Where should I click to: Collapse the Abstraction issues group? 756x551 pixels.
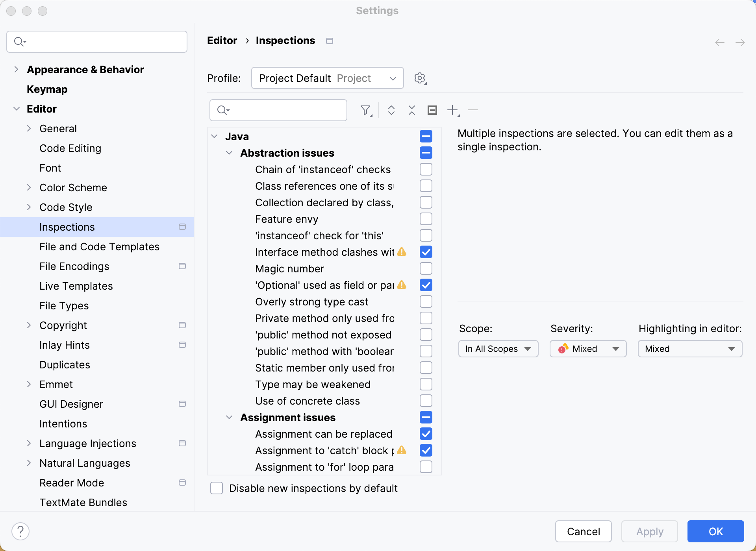(x=230, y=153)
